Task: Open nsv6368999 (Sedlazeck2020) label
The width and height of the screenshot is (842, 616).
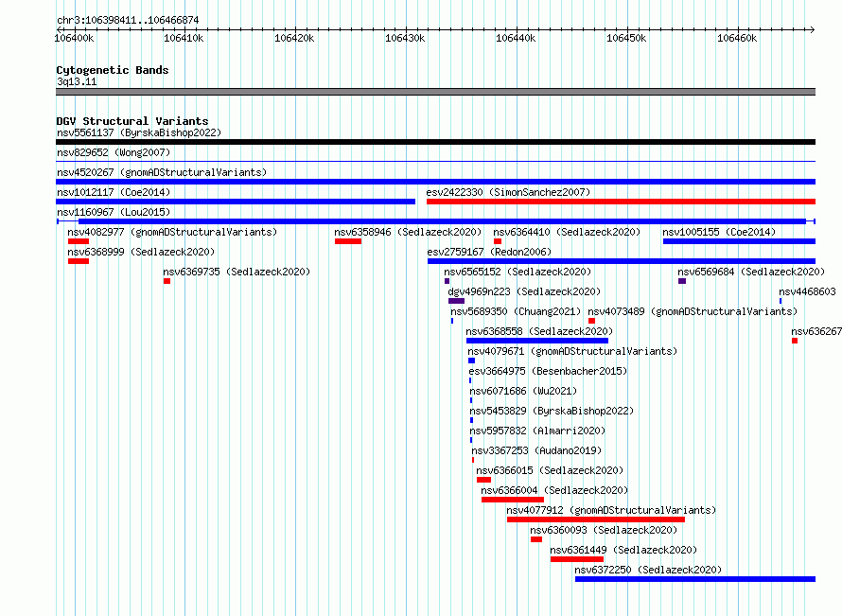Action: 141,252
